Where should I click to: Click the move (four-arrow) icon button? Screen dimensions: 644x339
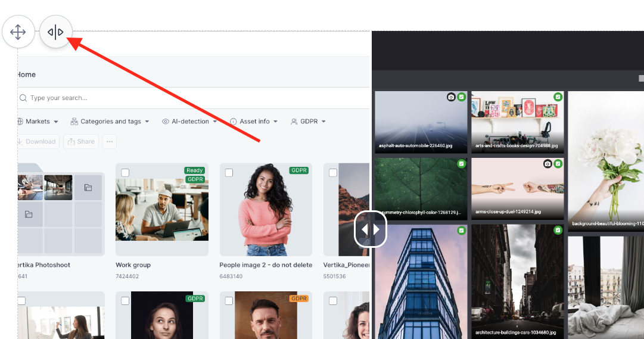[x=18, y=32]
